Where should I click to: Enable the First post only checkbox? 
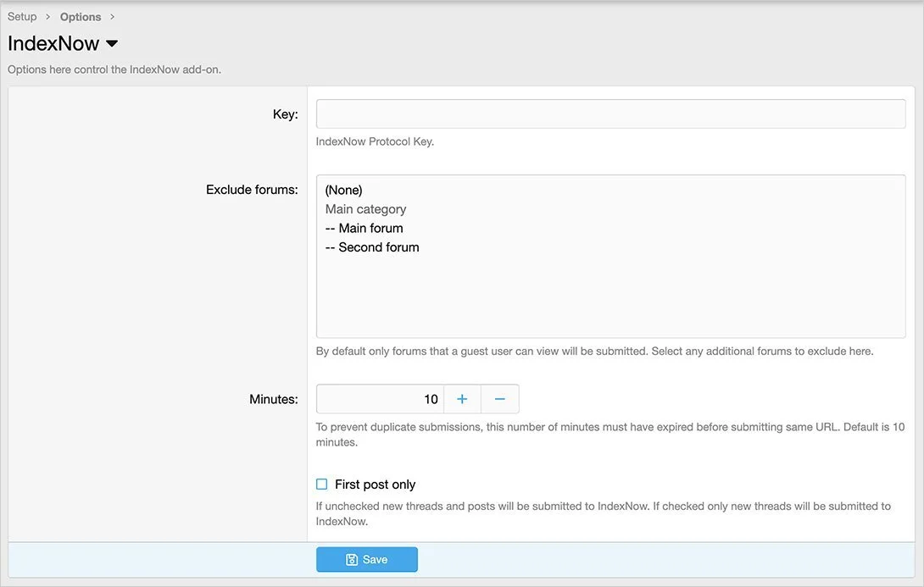pos(322,485)
